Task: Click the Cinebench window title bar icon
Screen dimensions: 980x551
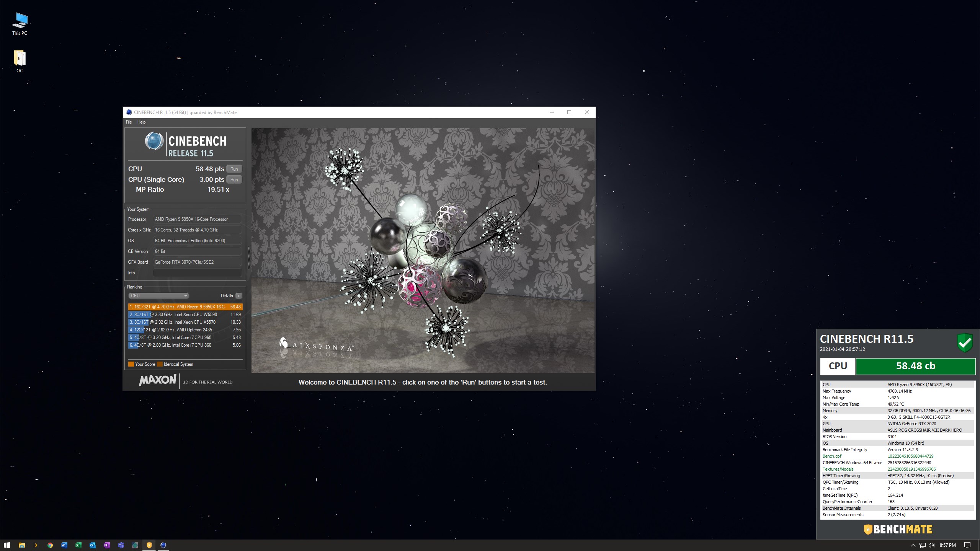Action: pyautogui.click(x=129, y=112)
